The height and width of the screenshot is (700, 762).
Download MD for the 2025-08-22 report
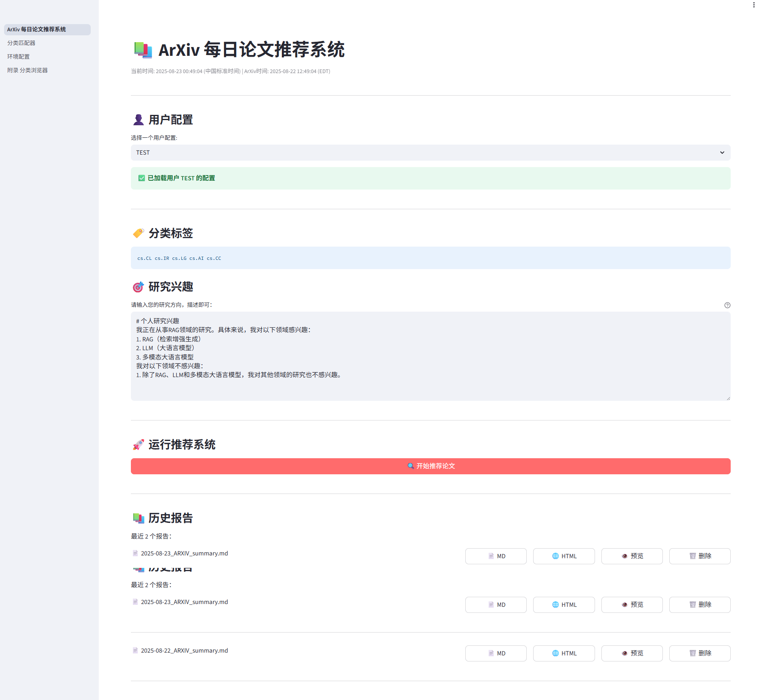pyautogui.click(x=496, y=653)
